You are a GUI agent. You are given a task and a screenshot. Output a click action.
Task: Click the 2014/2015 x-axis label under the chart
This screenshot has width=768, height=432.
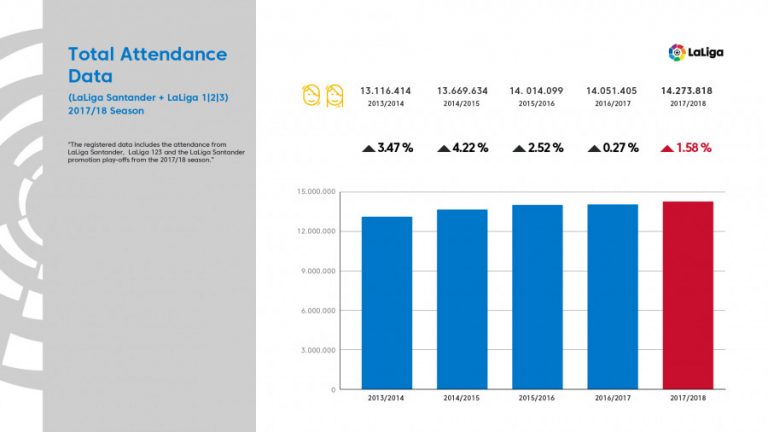461,398
